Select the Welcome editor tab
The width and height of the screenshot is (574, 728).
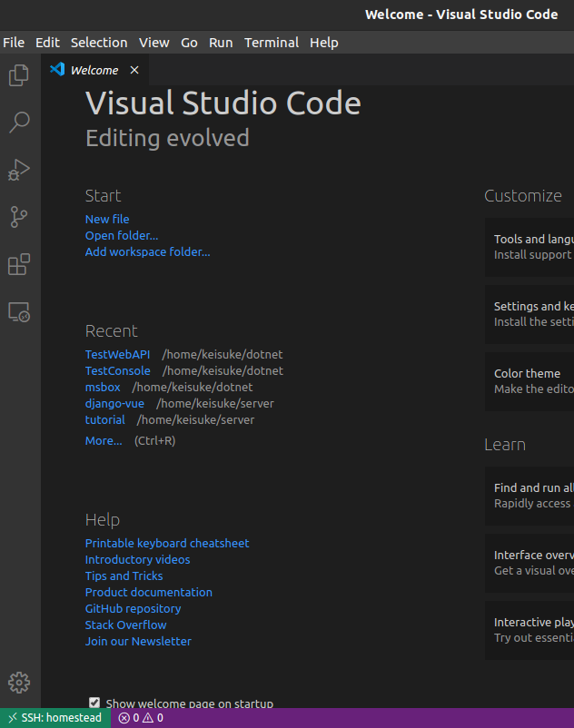(x=95, y=70)
